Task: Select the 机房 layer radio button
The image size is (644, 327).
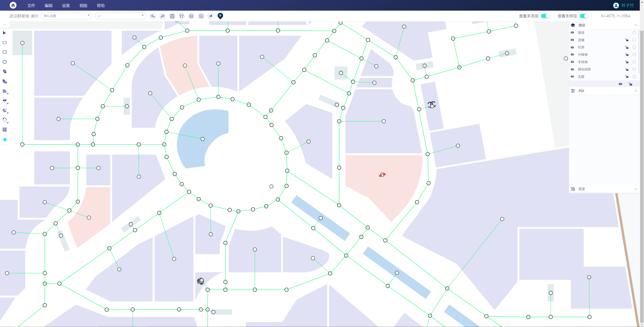Action: point(634,47)
